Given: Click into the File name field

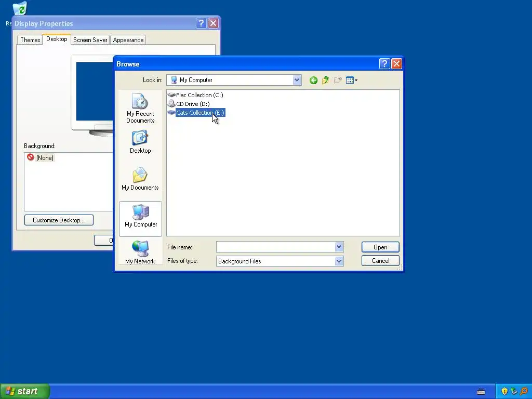Looking at the screenshot, I should [275, 247].
